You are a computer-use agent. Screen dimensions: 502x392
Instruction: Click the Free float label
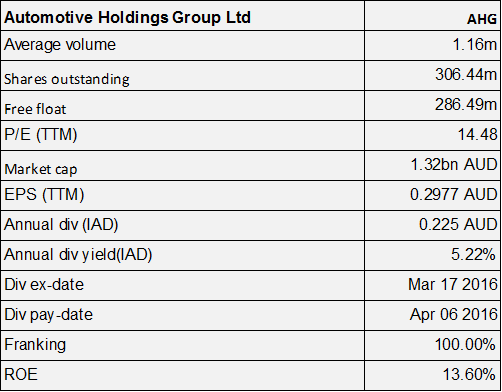[35, 109]
